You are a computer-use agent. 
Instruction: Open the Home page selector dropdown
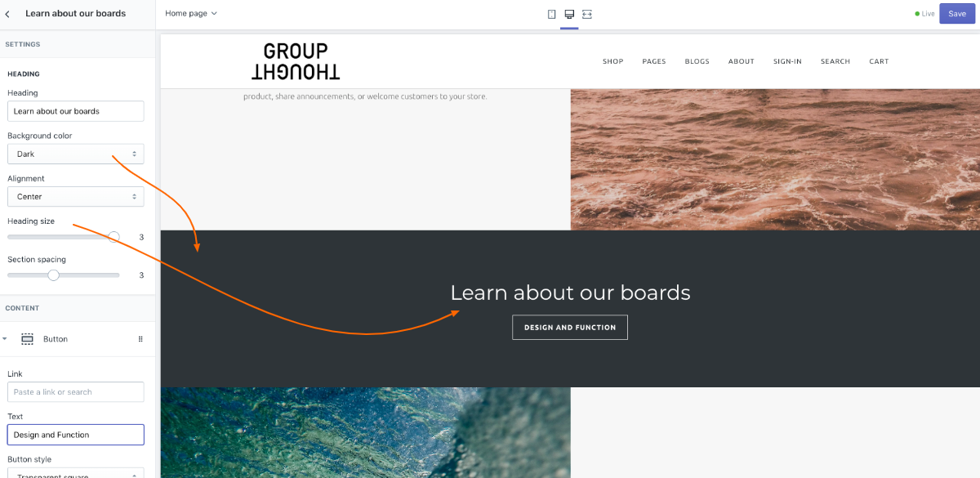191,14
